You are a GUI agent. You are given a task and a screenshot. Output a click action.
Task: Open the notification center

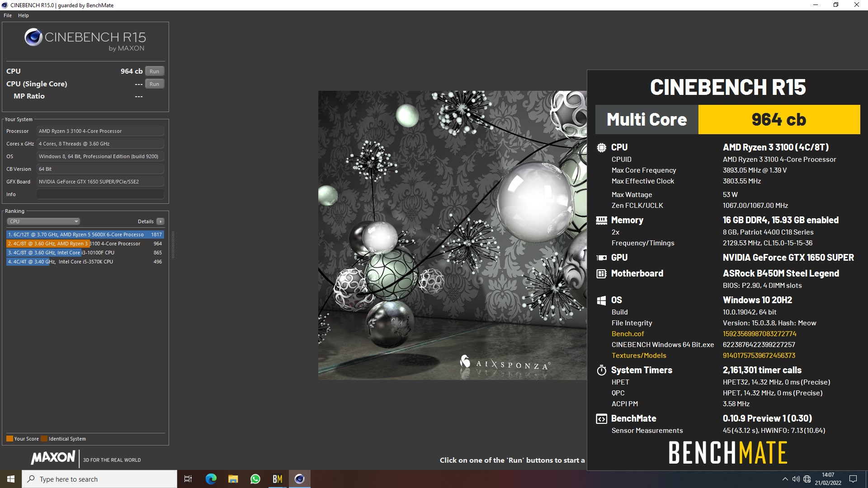point(853,479)
